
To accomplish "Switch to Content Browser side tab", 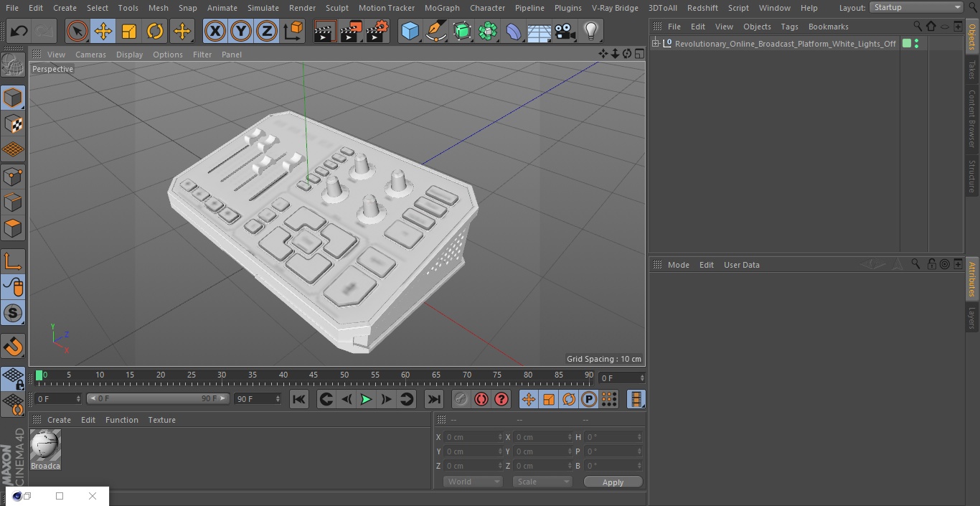I will [972, 118].
